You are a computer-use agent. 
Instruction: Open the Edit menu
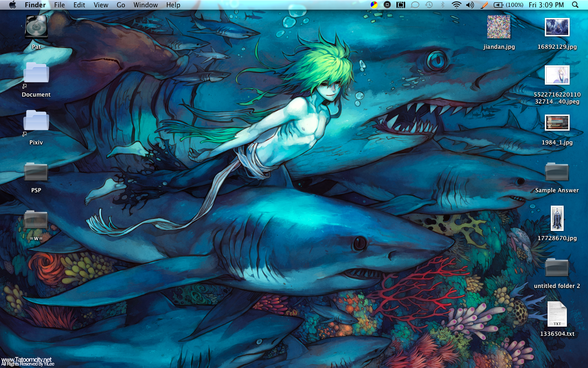79,5
